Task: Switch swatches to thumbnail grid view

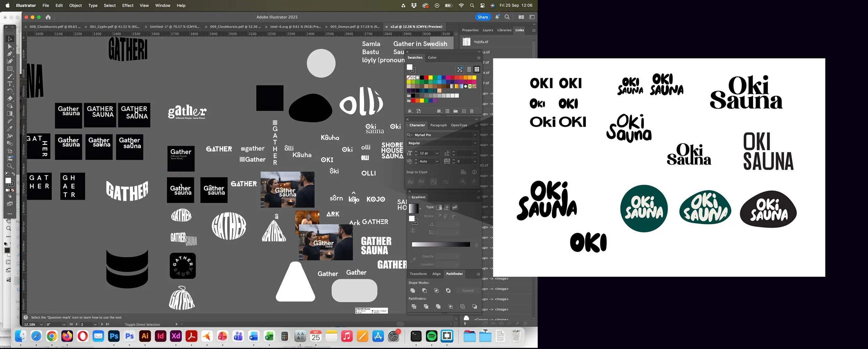Action: point(477,69)
